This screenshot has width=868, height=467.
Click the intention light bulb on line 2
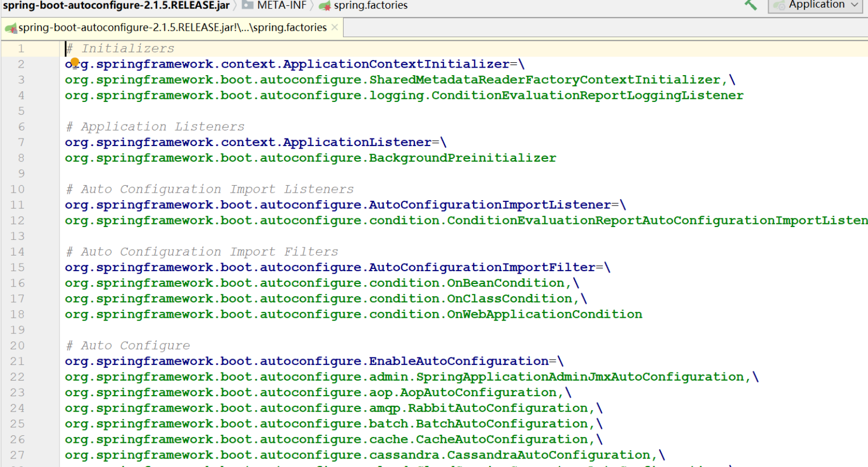[75, 63]
